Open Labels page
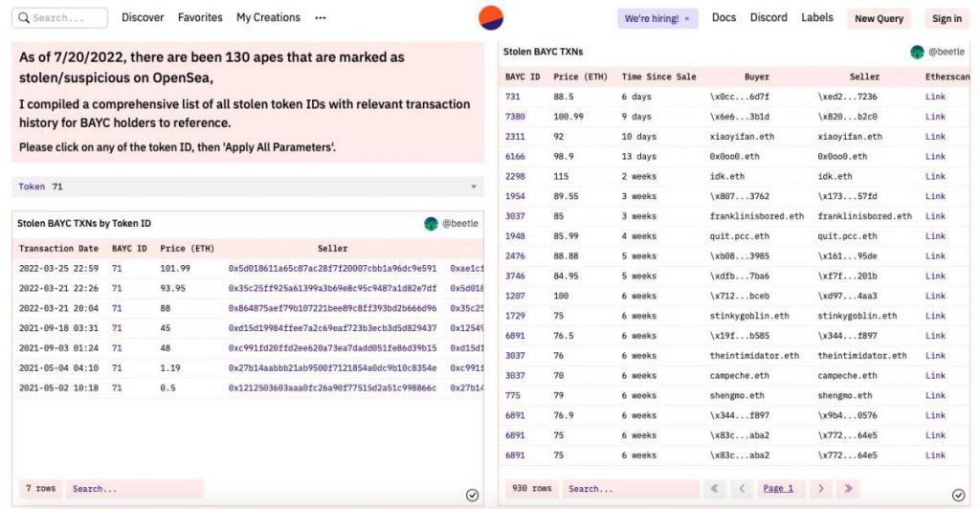The height and width of the screenshot is (509, 980). pyautogui.click(x=817, y=17)
